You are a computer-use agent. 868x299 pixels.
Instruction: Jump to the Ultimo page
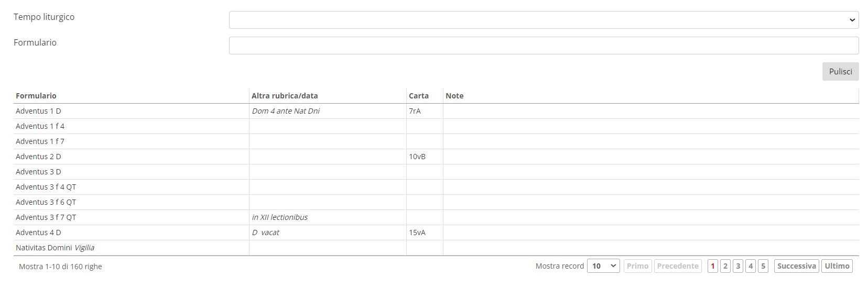[x=837, y=266]
